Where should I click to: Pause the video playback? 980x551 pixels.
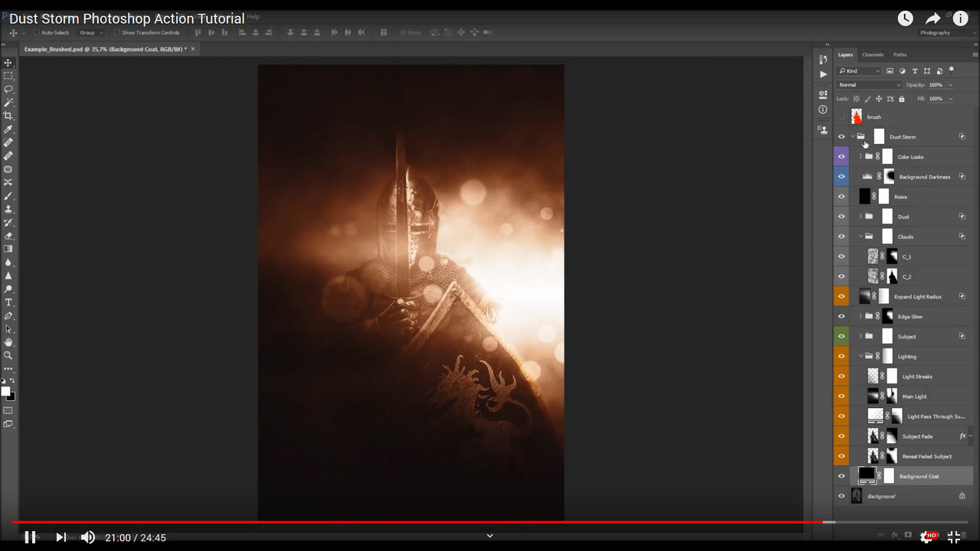tap(31, 537)
